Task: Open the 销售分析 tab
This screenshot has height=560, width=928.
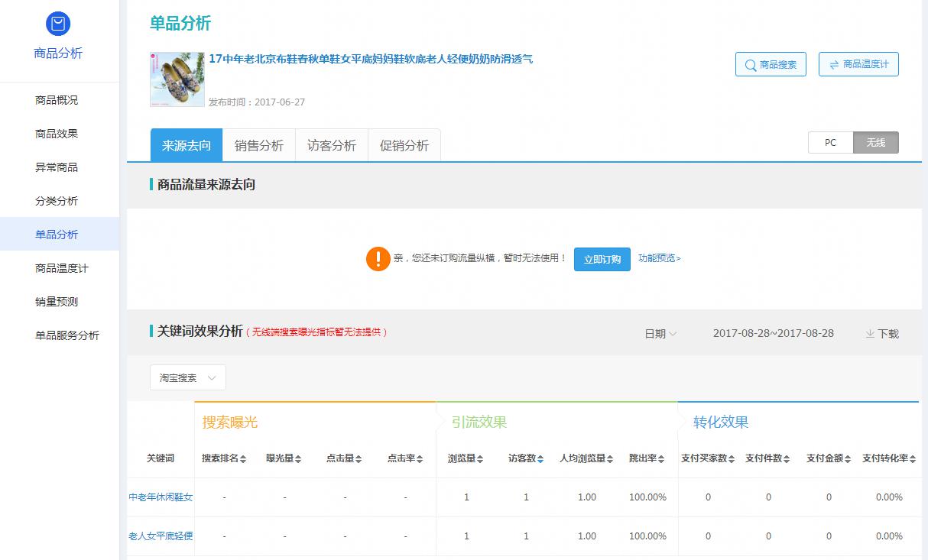Action: [x=258, y=145]
